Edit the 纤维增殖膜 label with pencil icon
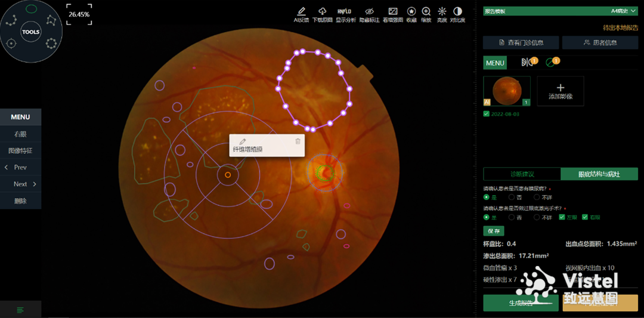This screenshot has width=644, height=318. click(243, 141)
